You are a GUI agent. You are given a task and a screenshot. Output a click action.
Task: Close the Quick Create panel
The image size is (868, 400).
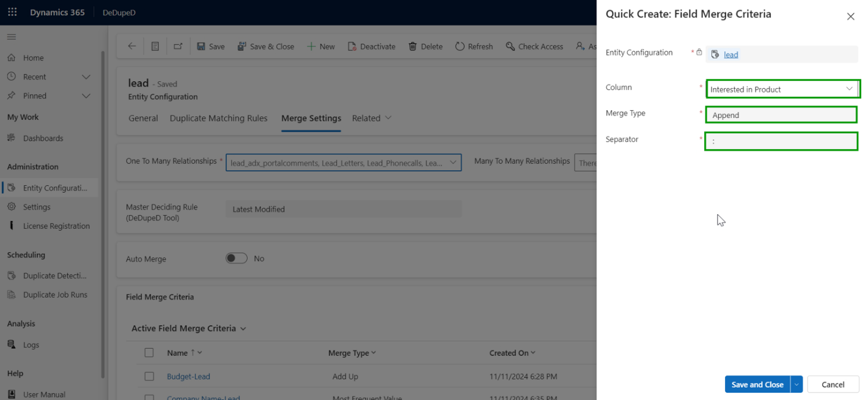(850, 17)
